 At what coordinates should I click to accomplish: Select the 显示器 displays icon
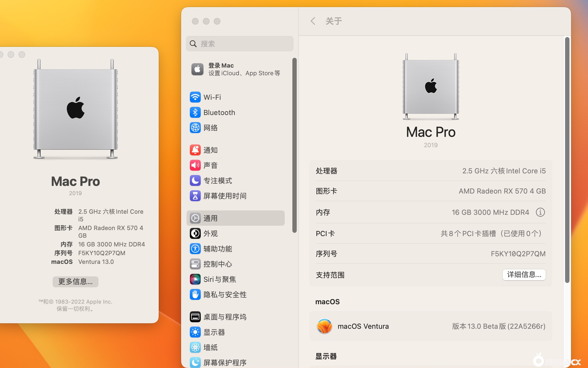click(x=195, y=332)
